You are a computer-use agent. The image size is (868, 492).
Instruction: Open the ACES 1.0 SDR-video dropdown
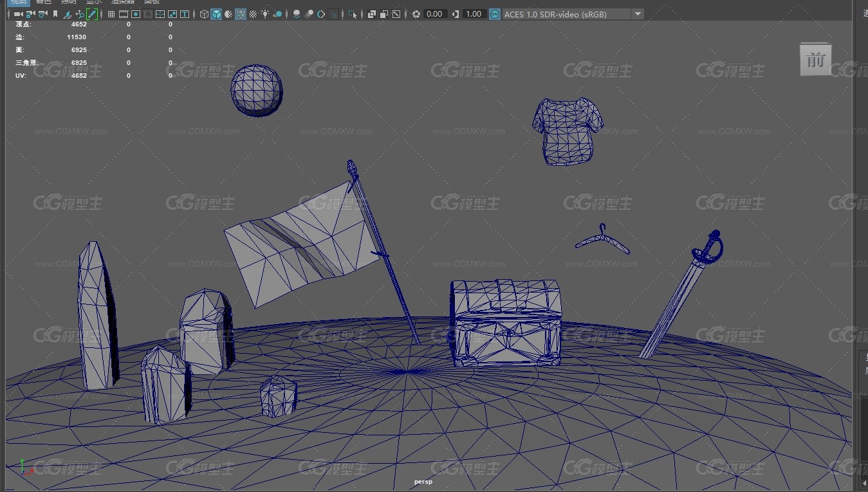click(x=573, y=14)
